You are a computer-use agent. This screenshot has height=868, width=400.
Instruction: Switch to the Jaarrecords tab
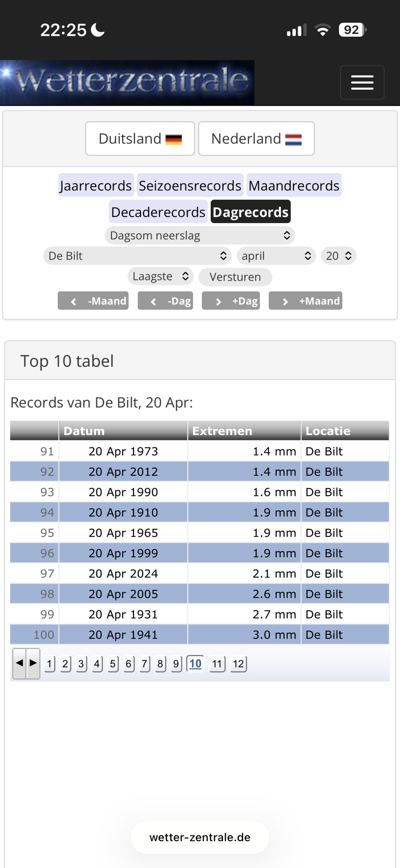96,186
